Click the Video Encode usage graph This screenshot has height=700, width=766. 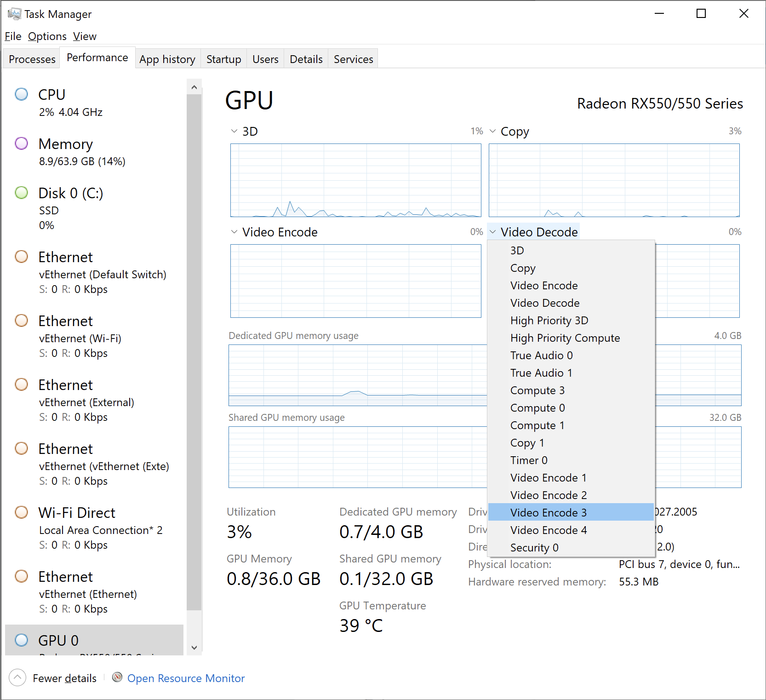[356, 281]
